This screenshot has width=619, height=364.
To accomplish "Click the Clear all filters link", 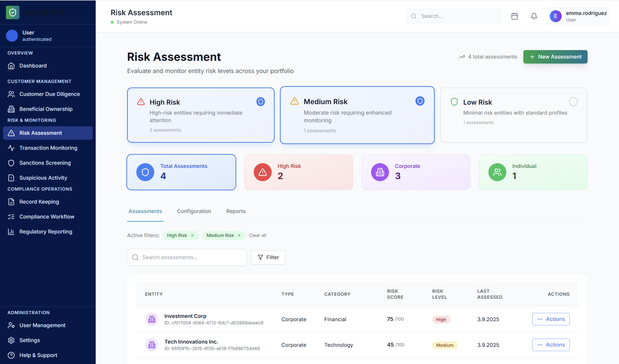I will click(257, 235).
